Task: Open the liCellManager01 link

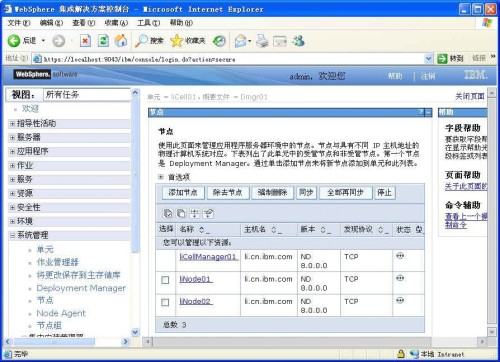Action: tap(208, 257)
